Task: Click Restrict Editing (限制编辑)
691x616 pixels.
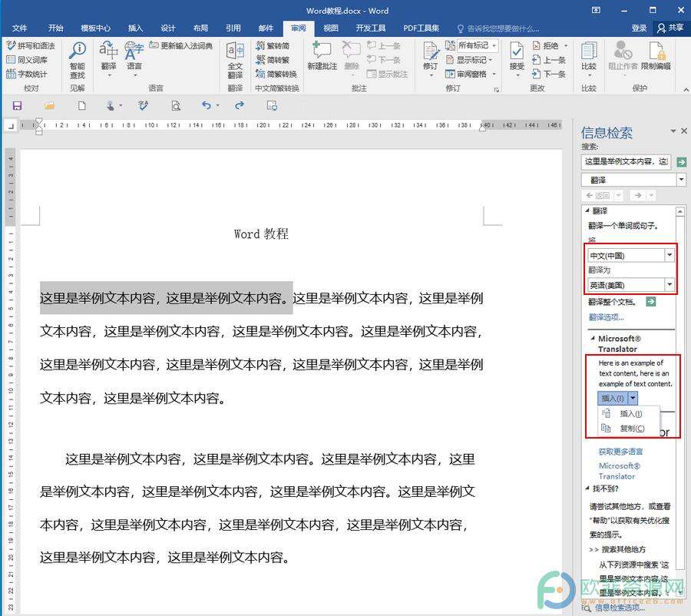Action: pos(656,55)
